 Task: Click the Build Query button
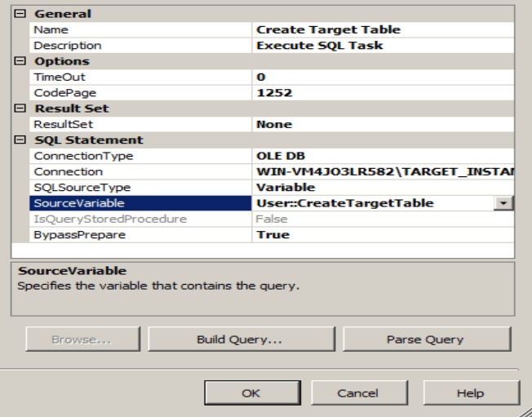(x=239, y=339)
